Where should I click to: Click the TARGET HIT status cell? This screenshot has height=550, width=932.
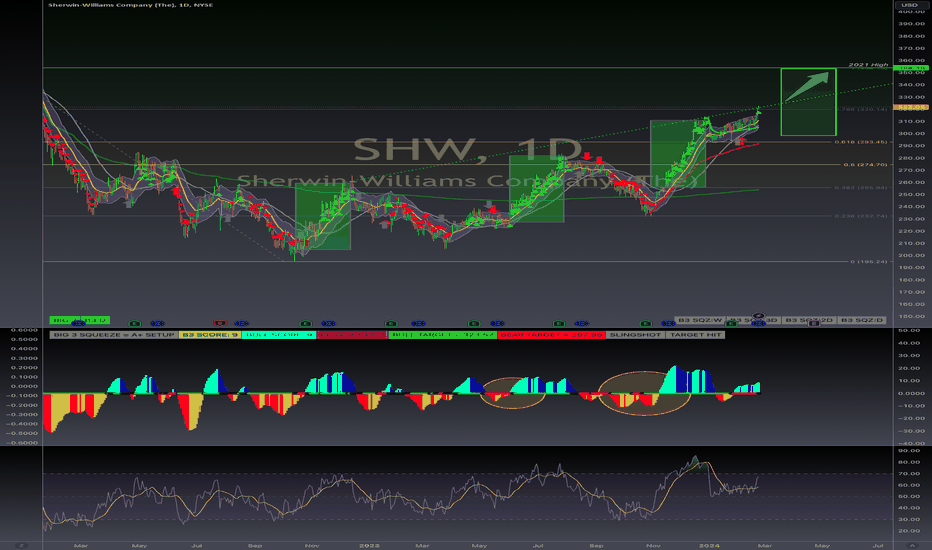[695, 335]
